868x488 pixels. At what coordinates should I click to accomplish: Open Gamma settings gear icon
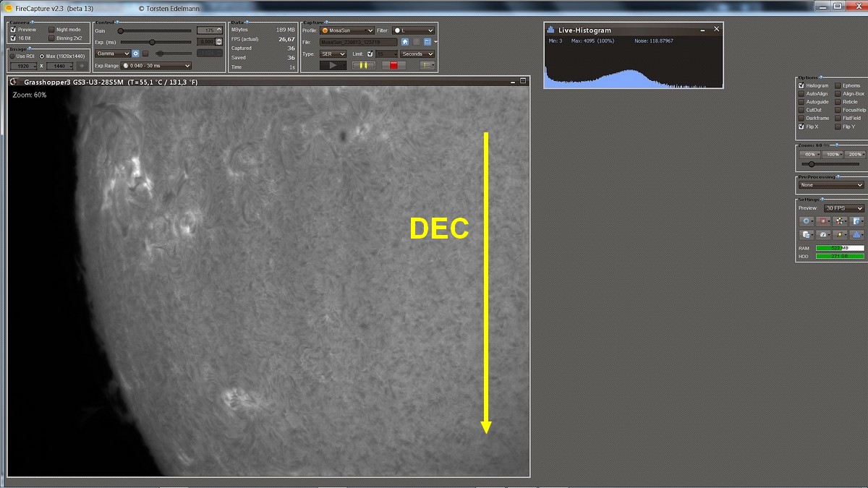click(135, 53)
